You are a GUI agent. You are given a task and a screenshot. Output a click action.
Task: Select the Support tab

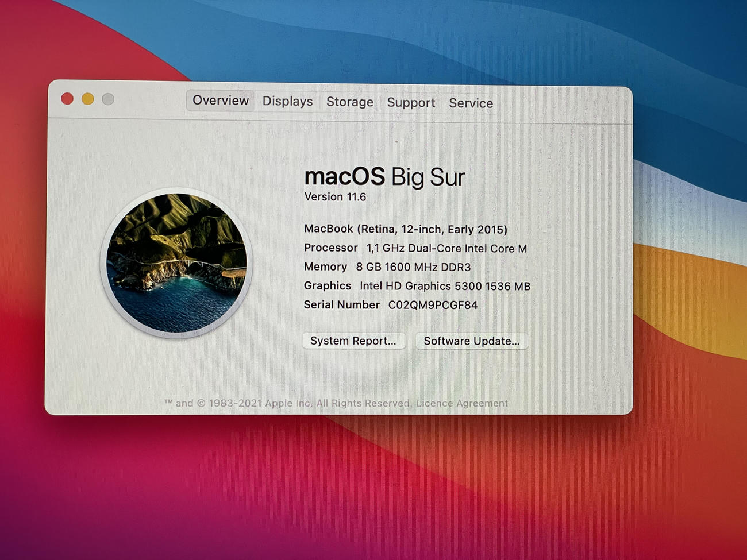coord(411,103)
